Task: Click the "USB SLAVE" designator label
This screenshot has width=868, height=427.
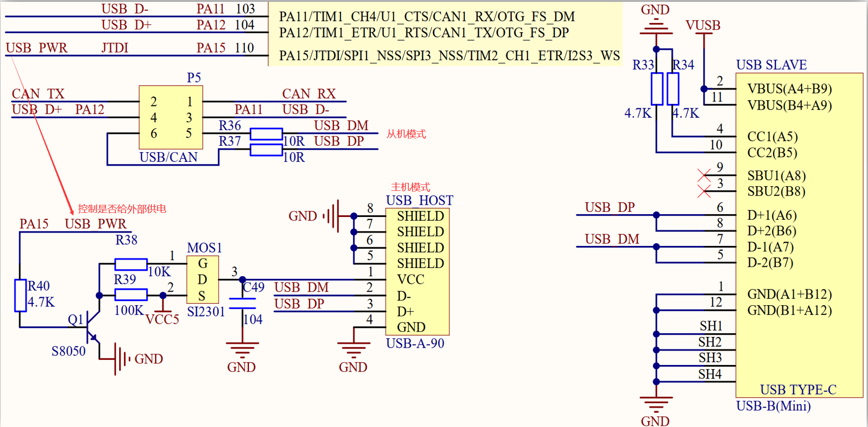Action: [x=771, y=65]
